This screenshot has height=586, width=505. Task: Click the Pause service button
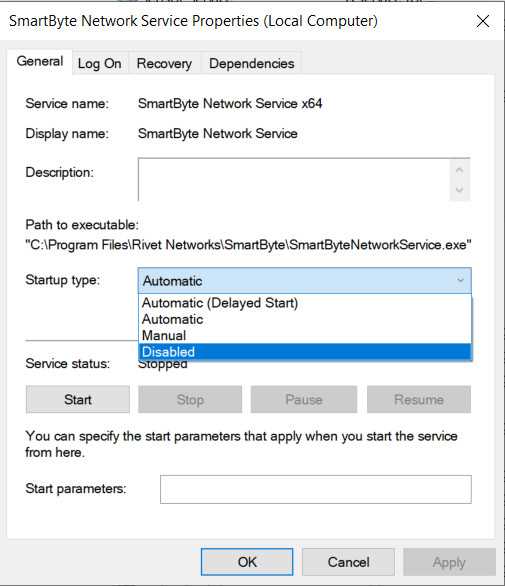304,400
